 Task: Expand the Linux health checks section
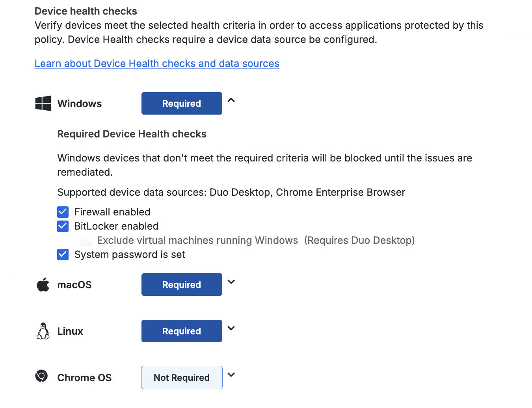[x=231, y=328]
